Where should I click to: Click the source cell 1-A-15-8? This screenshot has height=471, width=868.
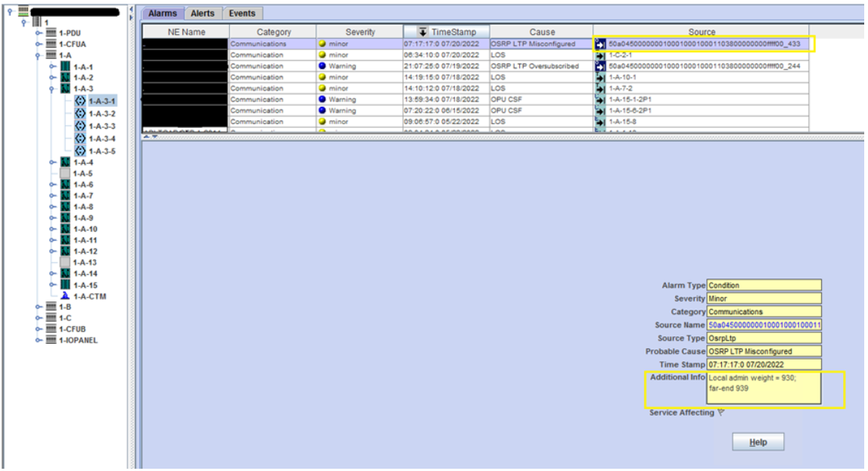click(x=702, y=121)
